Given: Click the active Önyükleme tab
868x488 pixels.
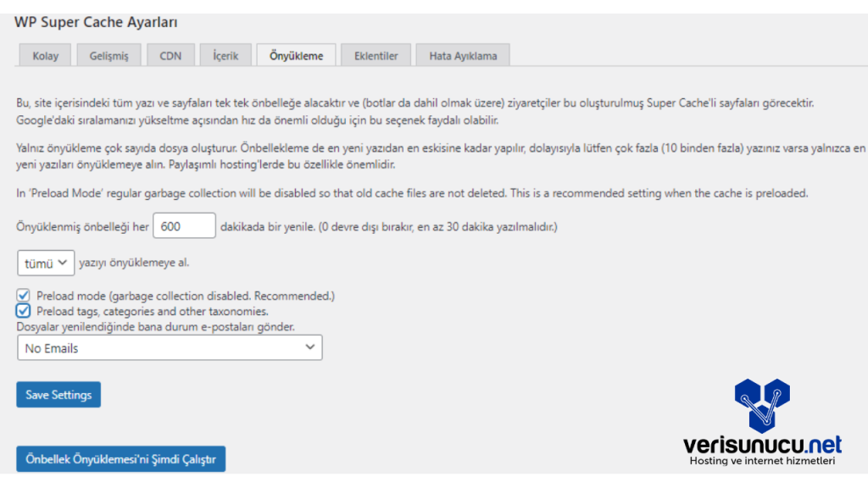Looking at the screenshot, I should click(x=296, y=56).
